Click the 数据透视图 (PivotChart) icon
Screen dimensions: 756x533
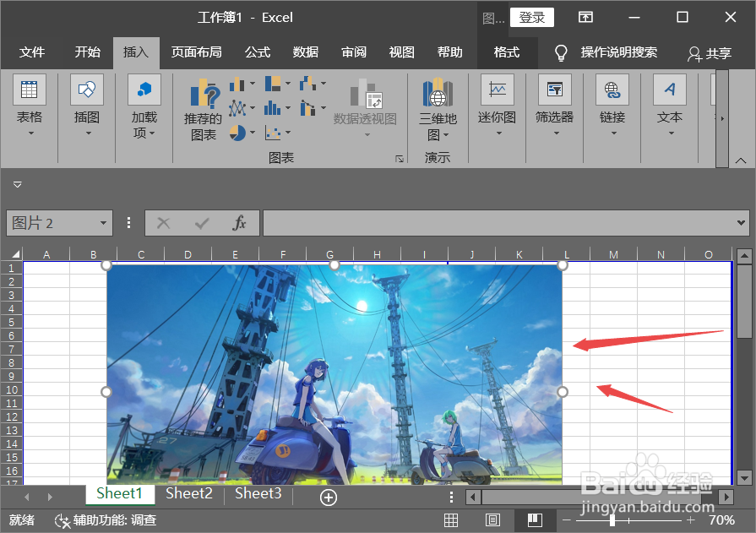366,93
